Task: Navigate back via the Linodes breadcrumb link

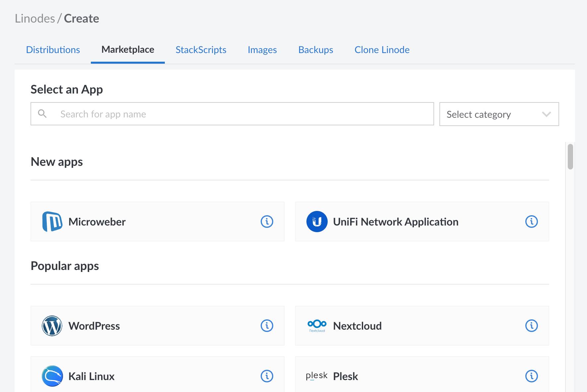Action: tap(35, 18)
